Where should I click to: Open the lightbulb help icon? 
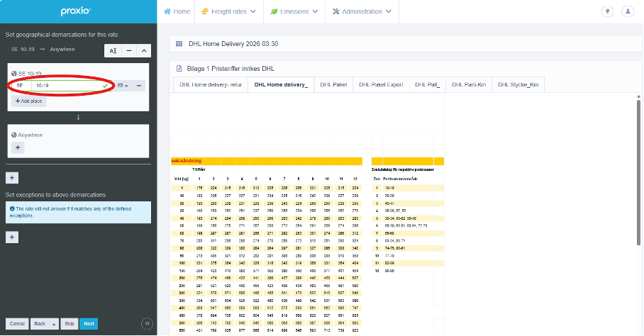[x=607, y=11]
